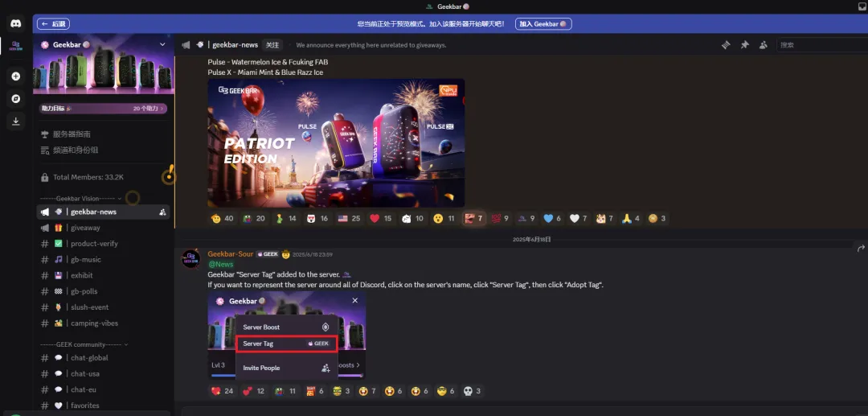Toggle the US flag reaction with 25
This screenshot has height=416, width=868.
click(x=349, y=218)
